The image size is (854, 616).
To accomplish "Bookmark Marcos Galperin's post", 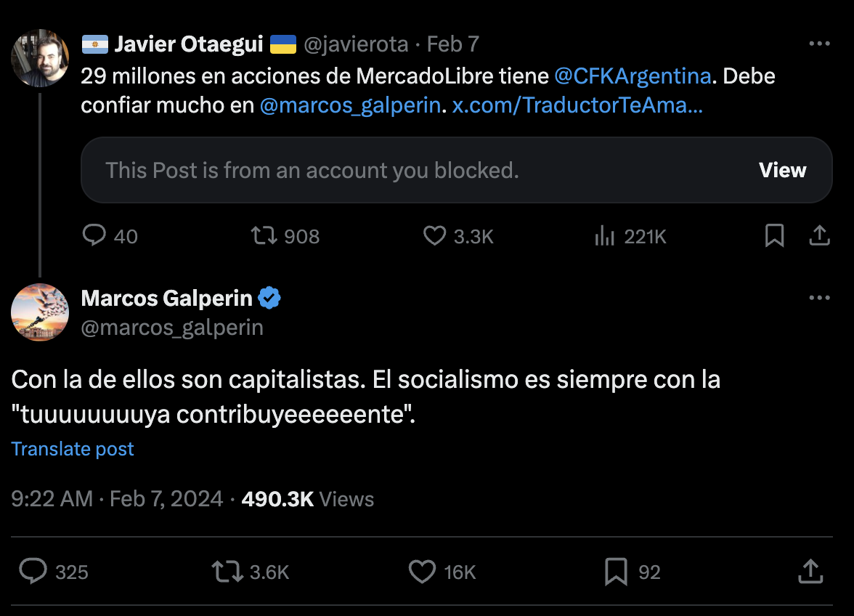I will point(617,572).
